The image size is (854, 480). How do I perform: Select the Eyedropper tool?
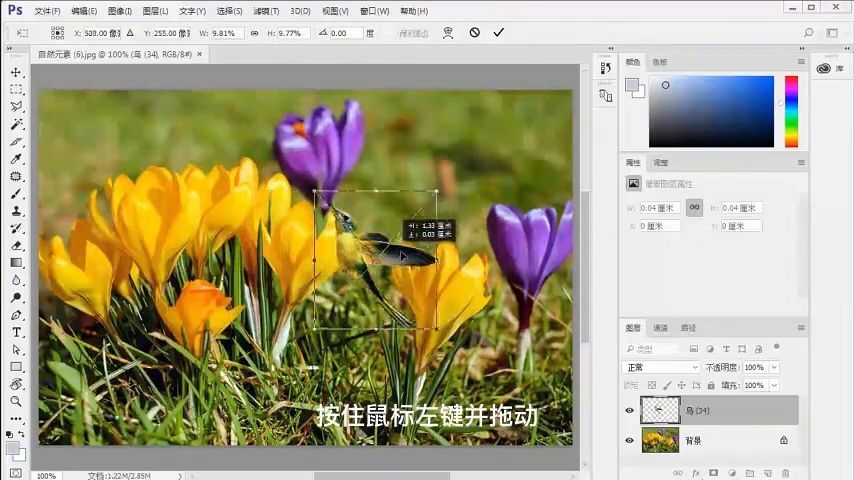[x=16, y=159]
